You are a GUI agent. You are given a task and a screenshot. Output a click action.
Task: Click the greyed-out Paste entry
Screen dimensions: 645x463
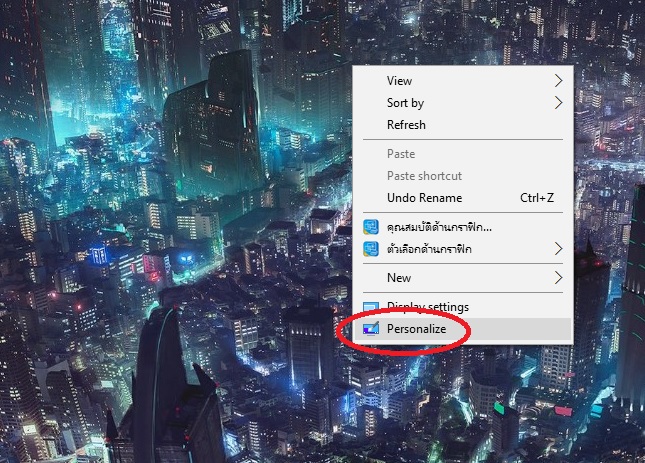pos(463,154)
